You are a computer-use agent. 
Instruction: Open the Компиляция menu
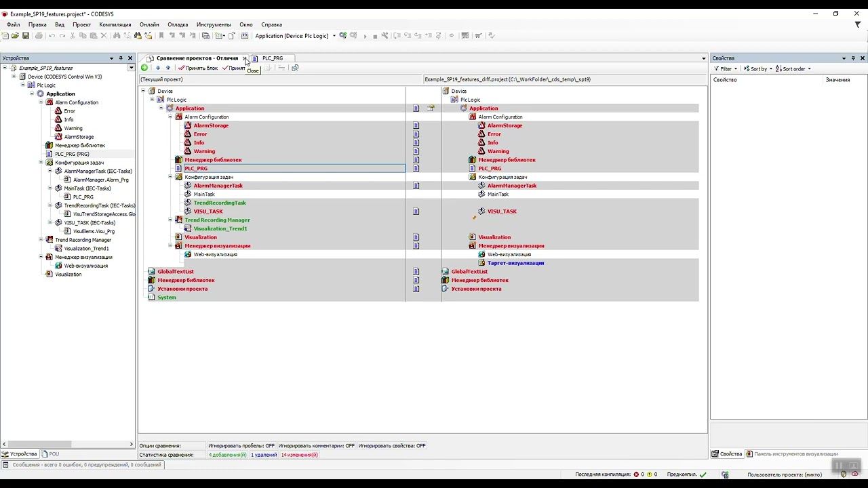[x=115, y=24]
